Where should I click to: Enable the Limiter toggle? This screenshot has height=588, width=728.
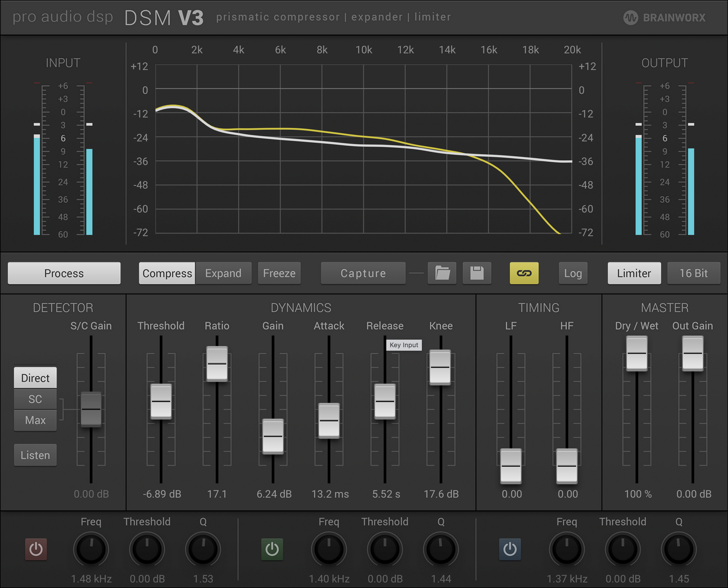click(x=634, y=273)
